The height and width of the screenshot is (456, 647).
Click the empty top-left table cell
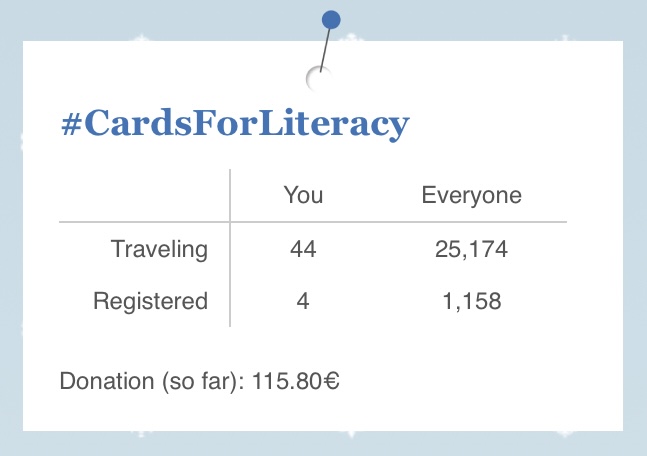(144, 195)
